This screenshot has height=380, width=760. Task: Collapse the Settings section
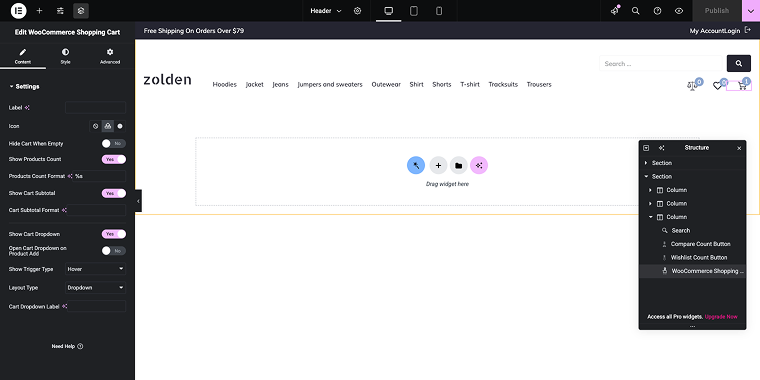coord(24,86)
